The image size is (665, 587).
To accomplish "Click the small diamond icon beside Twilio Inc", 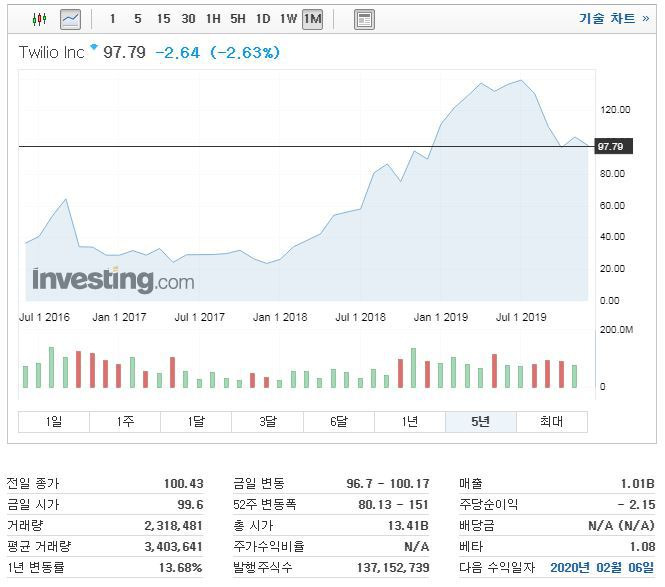I will click(x=94, y=47).
